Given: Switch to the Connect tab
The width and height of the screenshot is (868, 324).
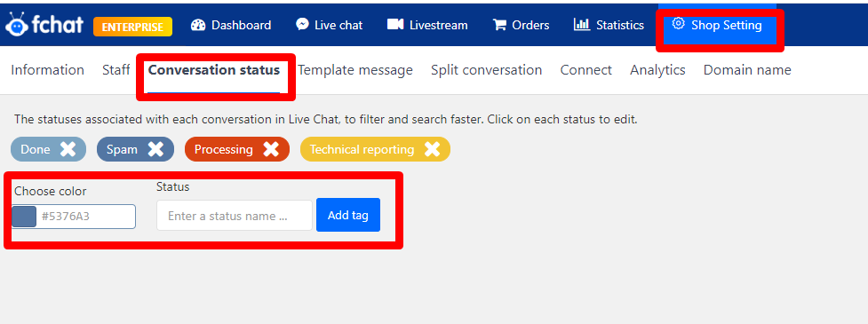Looking at the screenshot, I should click(x=586, y=70).
